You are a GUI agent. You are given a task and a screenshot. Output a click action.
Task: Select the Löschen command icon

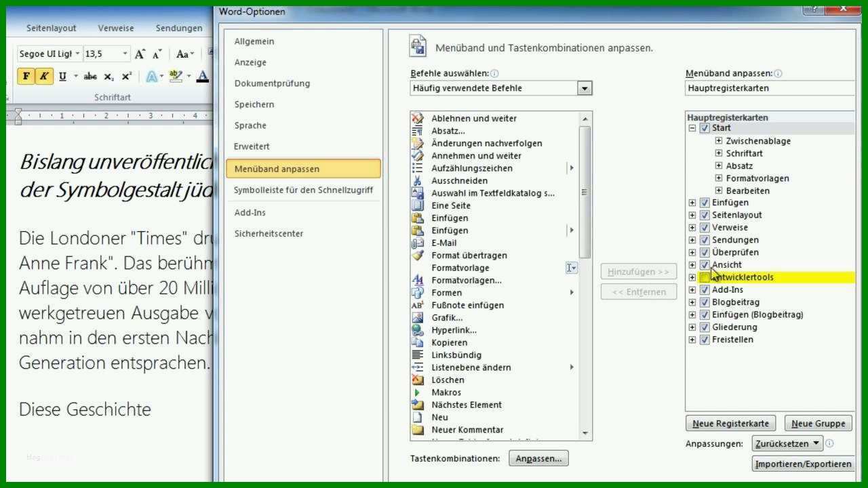(x=418, y=380)
